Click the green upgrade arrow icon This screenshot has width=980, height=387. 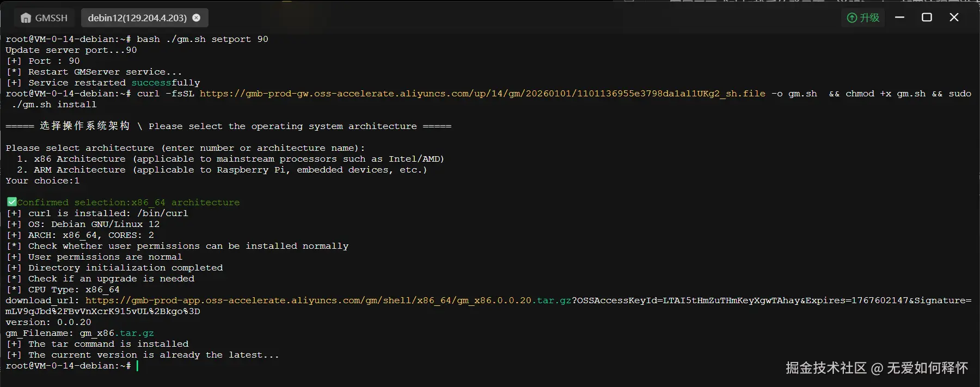[852, 18]
